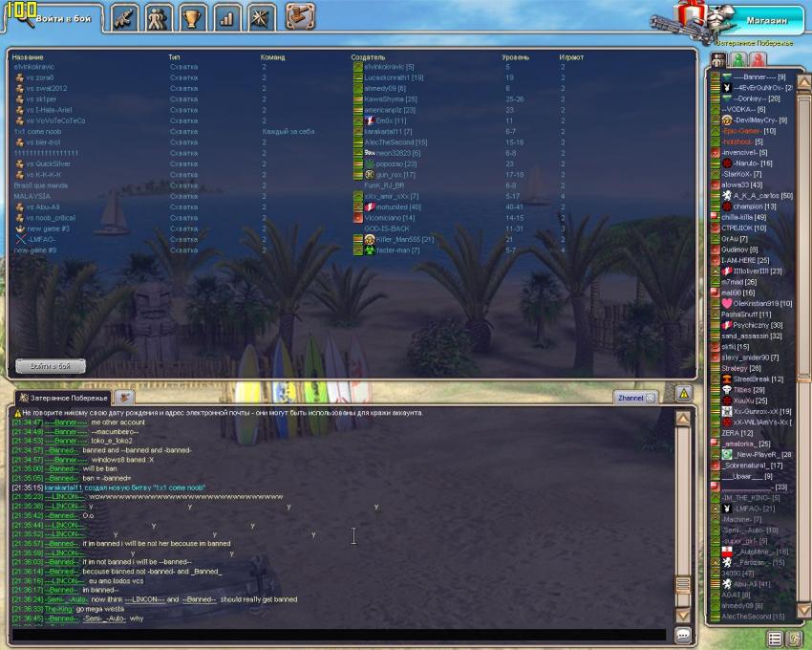
Task: Sort battles by Создатель column header
Action: pyautogui.click(x=368, y=57)
